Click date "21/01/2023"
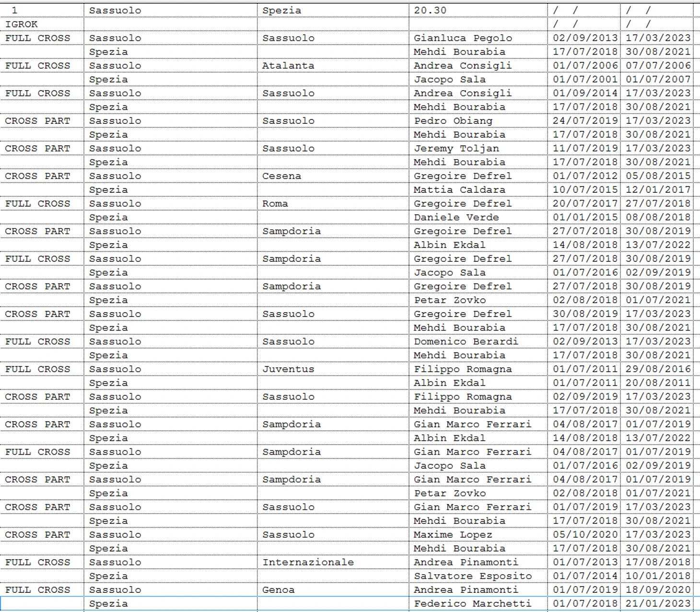The image size is (700, 612). pos(658,603)
